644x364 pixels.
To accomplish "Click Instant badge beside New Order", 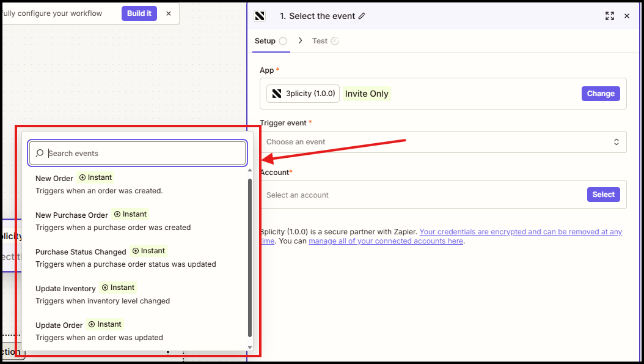I will (x=95, y=177).
